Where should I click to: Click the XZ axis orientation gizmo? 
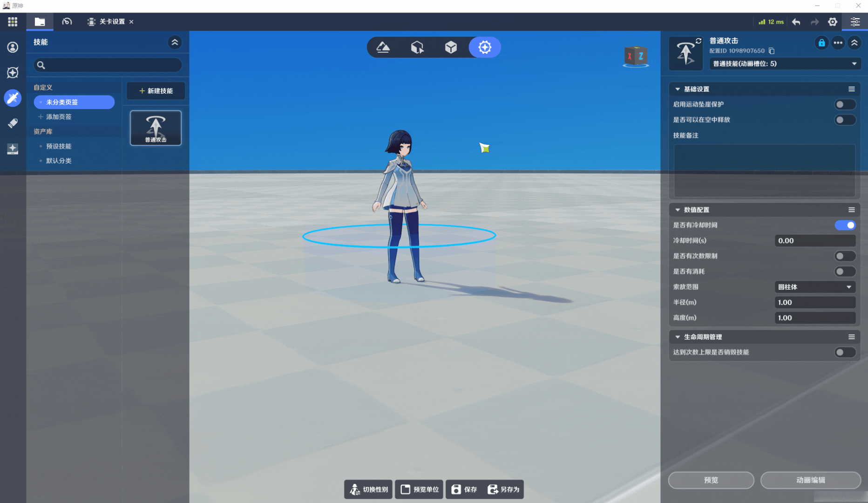pos(636,57)
